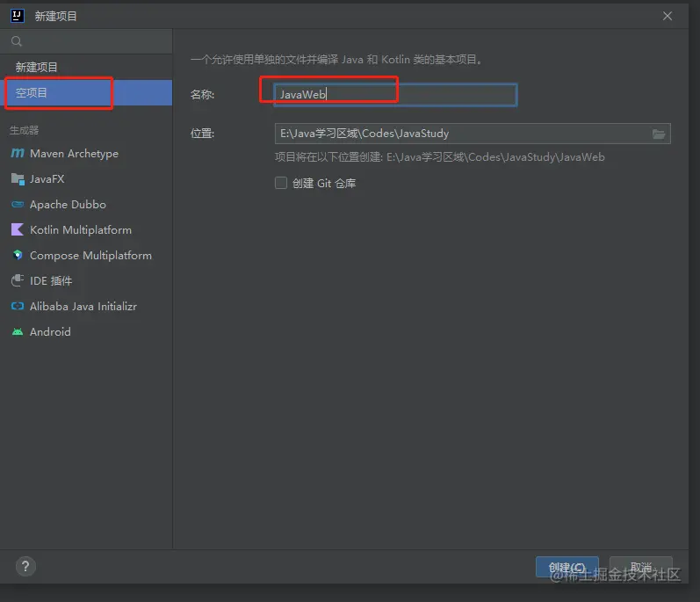Click the search magnifier icon
The image size is (700, 602).
[x=17, y=41]
